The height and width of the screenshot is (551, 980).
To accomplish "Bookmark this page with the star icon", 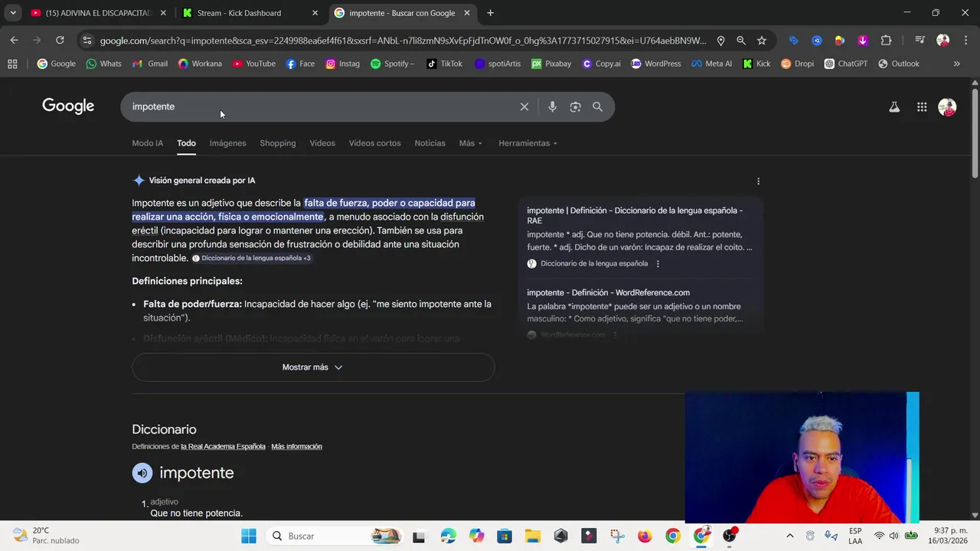I will (x=762, y=41).
